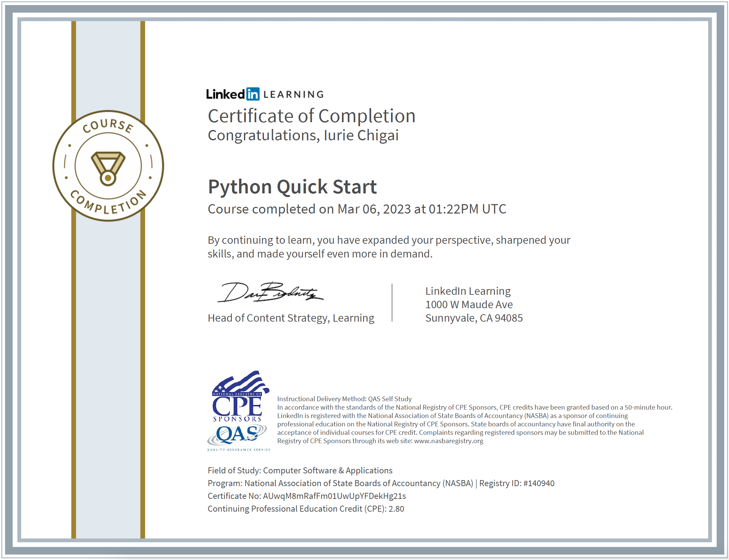Click the Field of Study line

click(x=300, y=470)
